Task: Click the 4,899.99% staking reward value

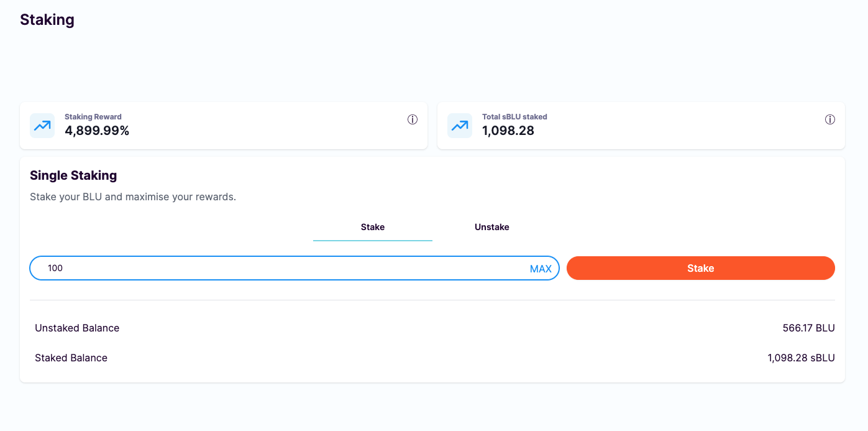Action: [97, 131]
